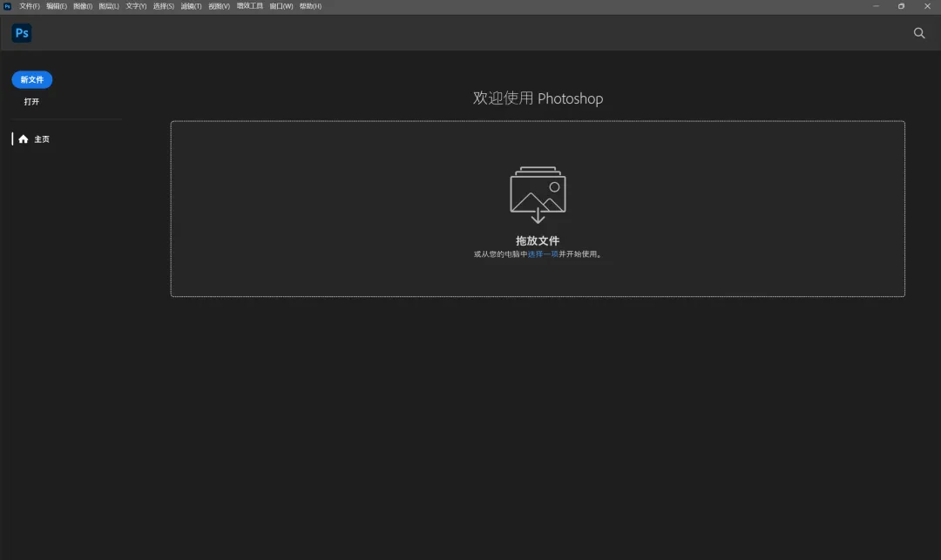The image size is (941, 560).
Task: Click the 打开 button
Action: pos(32,102)
